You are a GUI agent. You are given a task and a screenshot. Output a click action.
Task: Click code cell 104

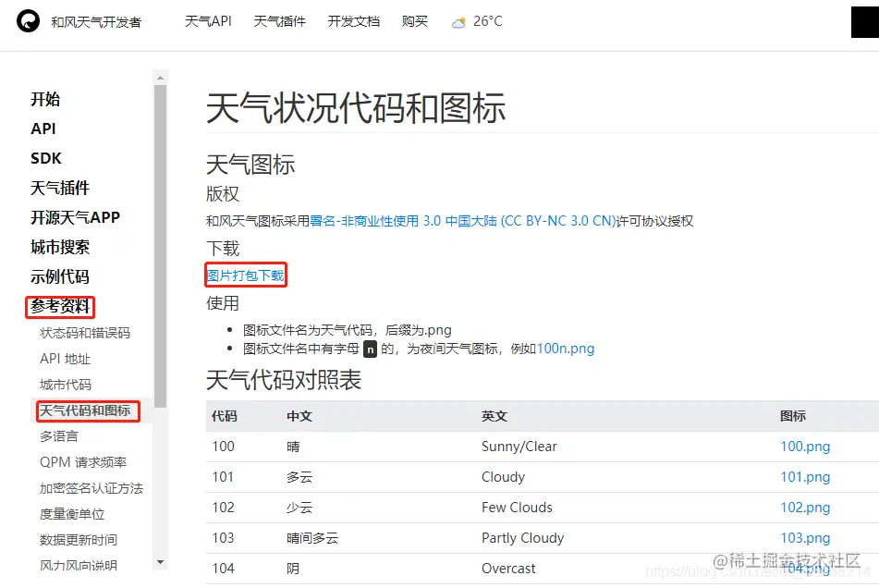tap(223, 569)
